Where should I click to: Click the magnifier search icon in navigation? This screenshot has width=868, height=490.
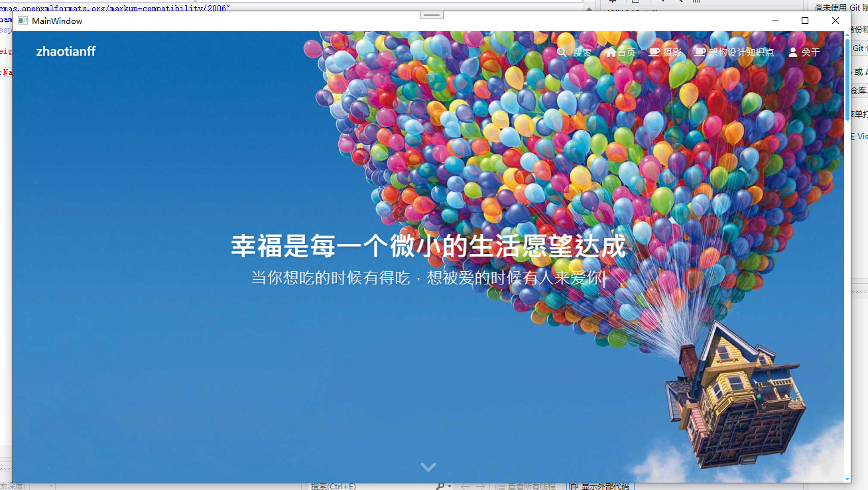click(562, 52)
